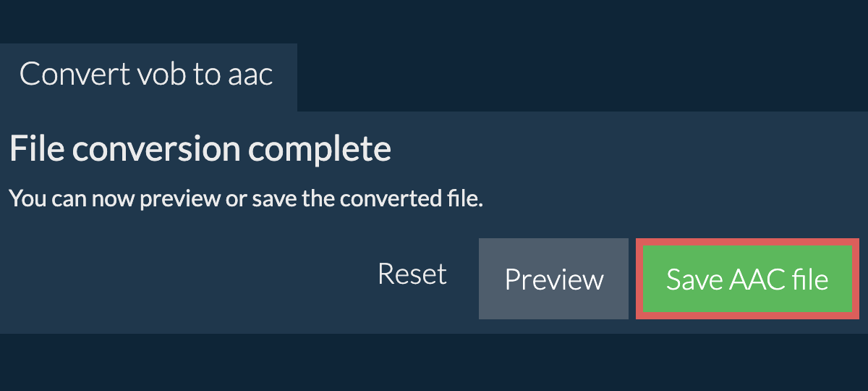Focus the Convert vob to aac tab label

click(x=147, y=75)
